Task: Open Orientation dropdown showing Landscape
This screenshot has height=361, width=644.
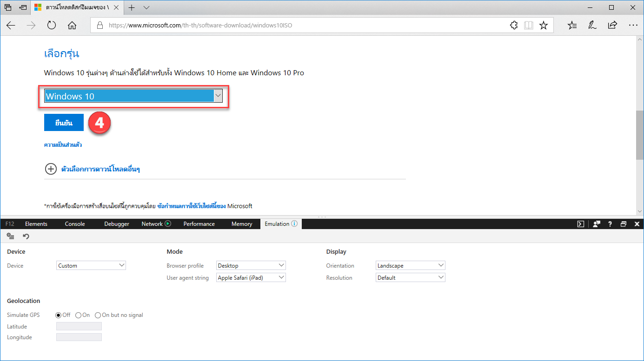Action: (x=411, y=266)
